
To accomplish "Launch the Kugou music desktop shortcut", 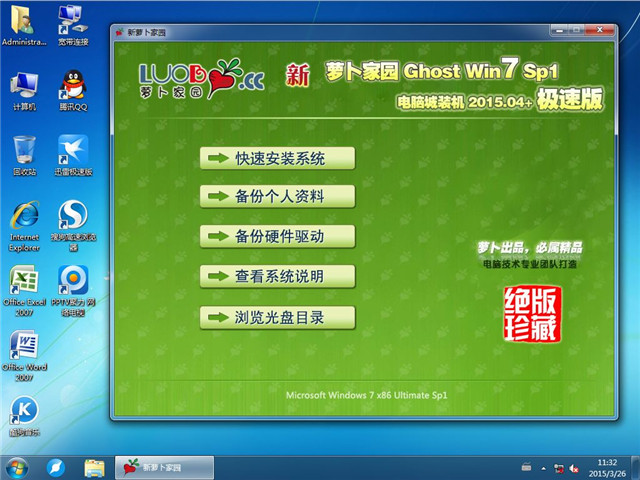I will click(x=24, y=416).
